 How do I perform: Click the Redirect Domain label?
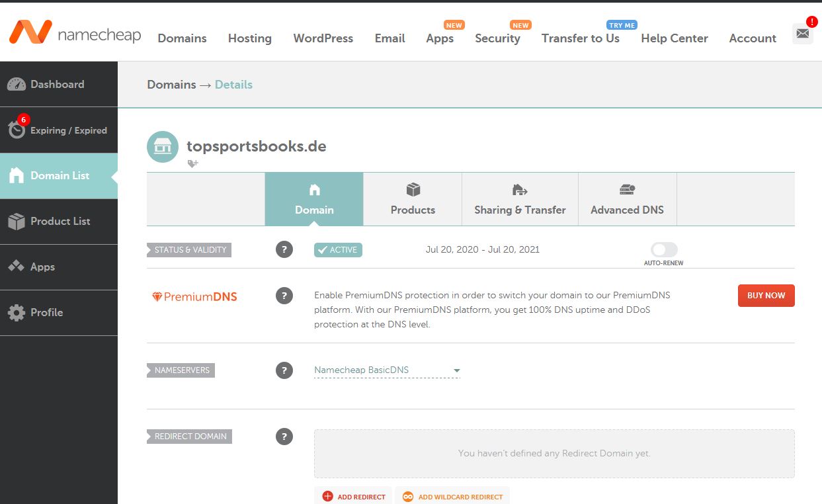[x=189, y=437]
